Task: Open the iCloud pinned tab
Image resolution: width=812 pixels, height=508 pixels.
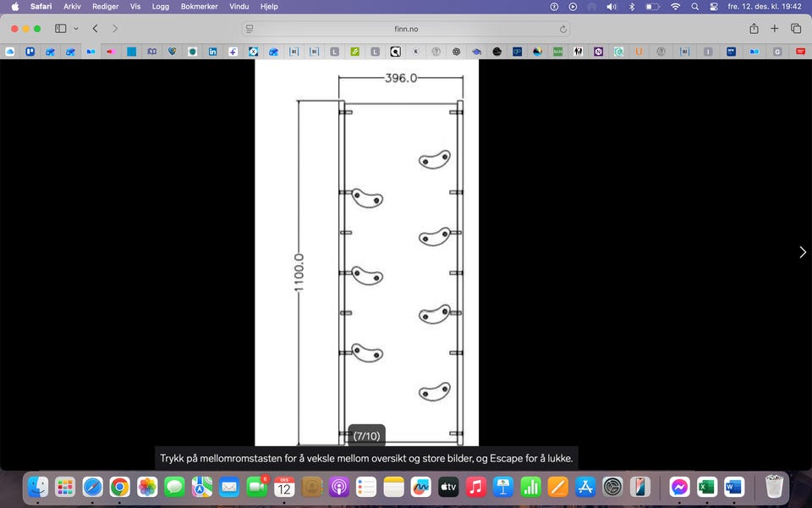Action: pos(10,52)
